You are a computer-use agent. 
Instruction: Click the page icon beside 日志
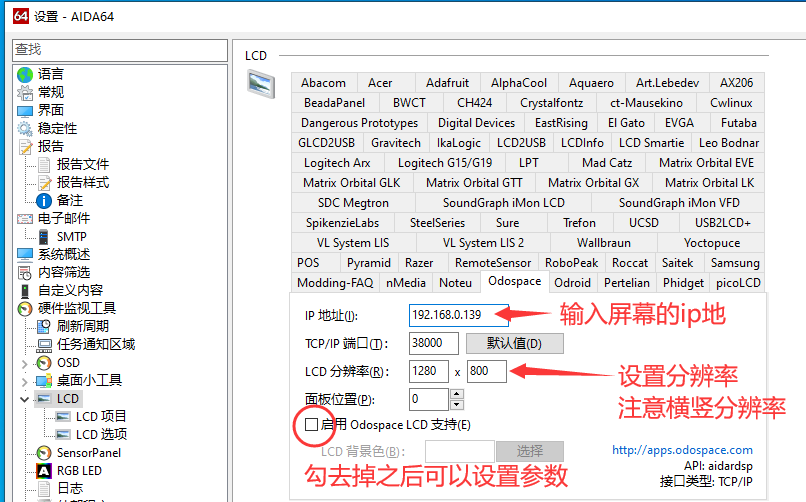click(44, 489)
